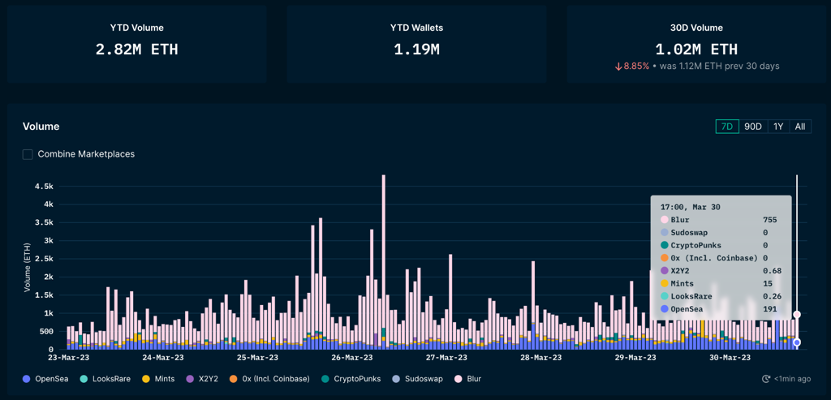
Task: Check the Combine Marketplaces checkbox
Action: tap(28, 154)
